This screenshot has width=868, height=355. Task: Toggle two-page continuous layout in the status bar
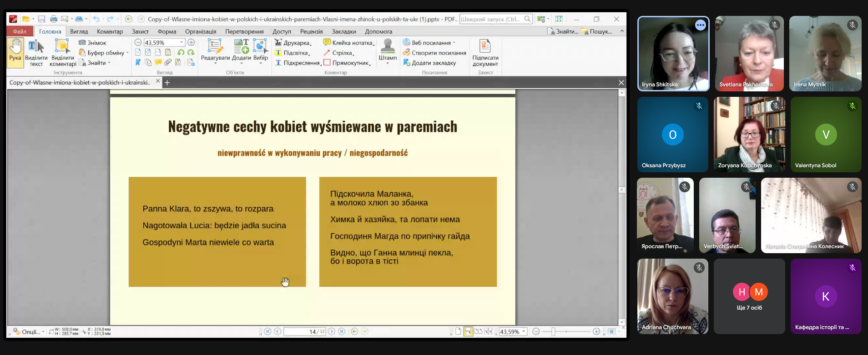tap(488, 331)
